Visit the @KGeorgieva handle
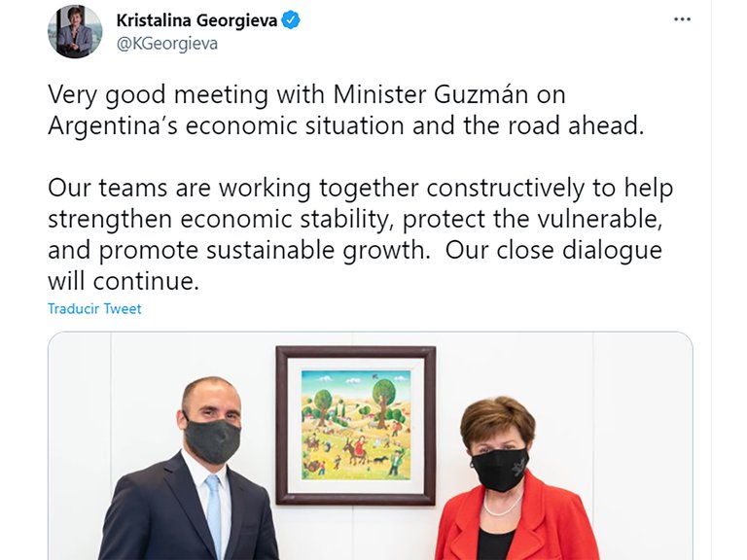Image resolution: width=747 pixels, height=560 pixels. (x=167, y=44)
